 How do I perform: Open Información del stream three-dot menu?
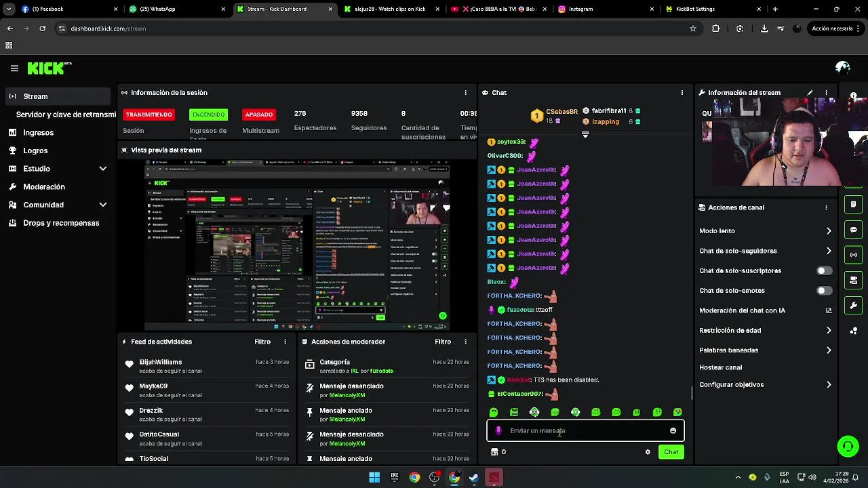point(826,92)
